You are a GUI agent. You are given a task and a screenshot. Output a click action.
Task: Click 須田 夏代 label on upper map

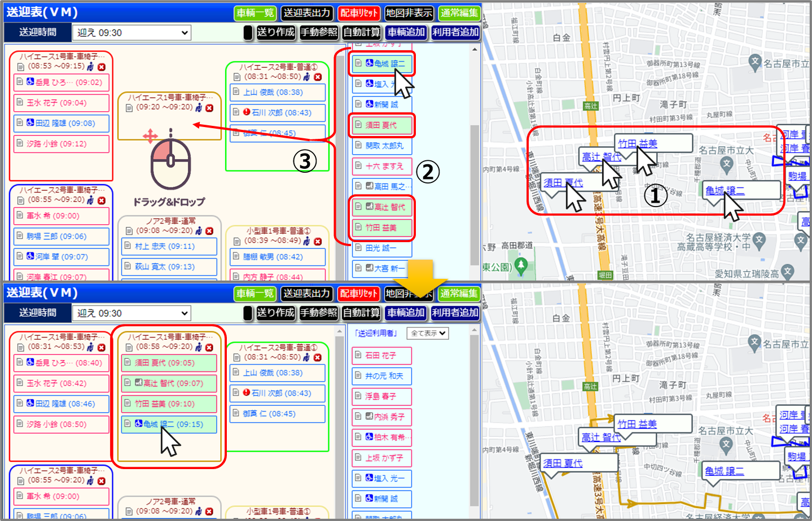pyautogui.click(x=563, y=183)
